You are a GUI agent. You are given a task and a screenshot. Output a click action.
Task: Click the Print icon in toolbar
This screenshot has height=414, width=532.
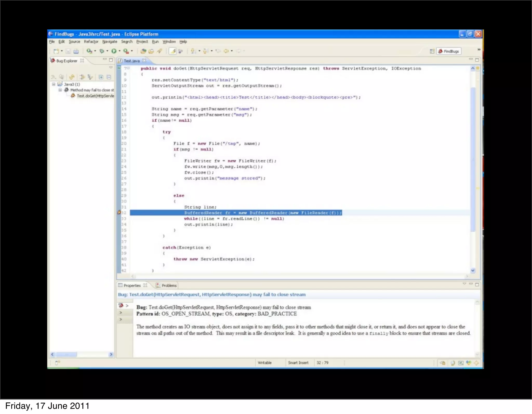click(76, 51)
